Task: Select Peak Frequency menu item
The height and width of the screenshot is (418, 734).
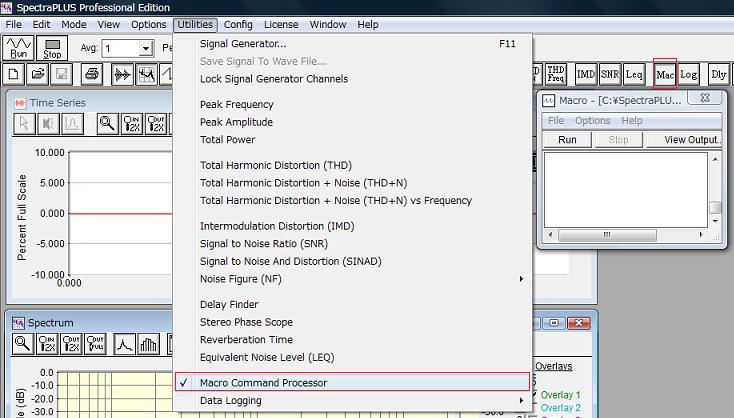Action: point(352,104)
